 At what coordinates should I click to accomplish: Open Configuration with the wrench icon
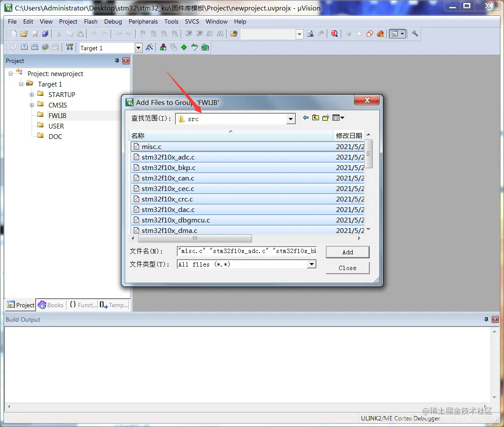(x=415, y=33)
